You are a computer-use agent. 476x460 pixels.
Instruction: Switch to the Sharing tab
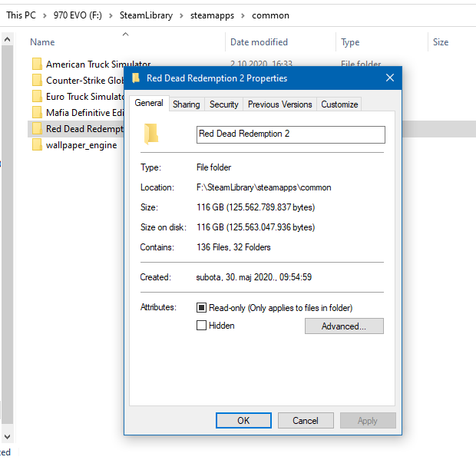(x=187, y=104)
